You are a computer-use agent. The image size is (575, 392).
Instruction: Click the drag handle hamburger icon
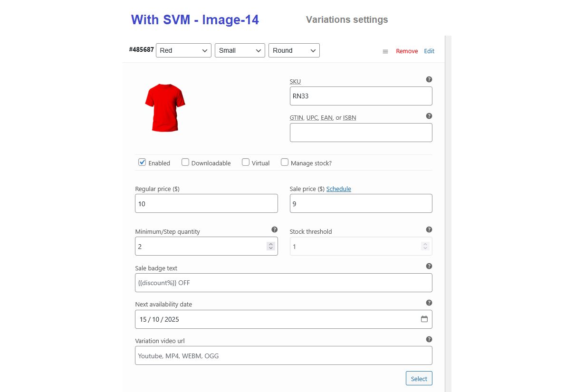coord(385,51)
